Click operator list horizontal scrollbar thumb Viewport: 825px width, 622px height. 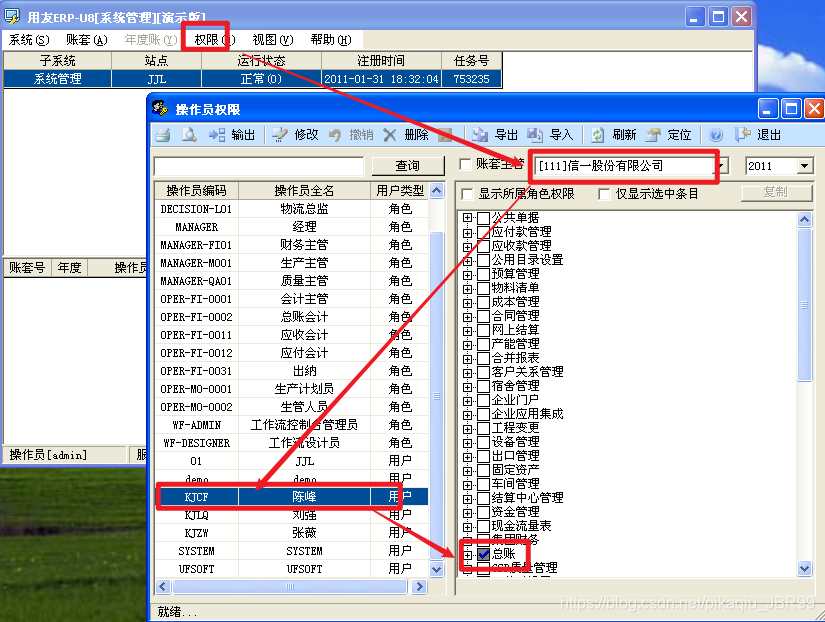pyautogui.click(x=290, y=586)
